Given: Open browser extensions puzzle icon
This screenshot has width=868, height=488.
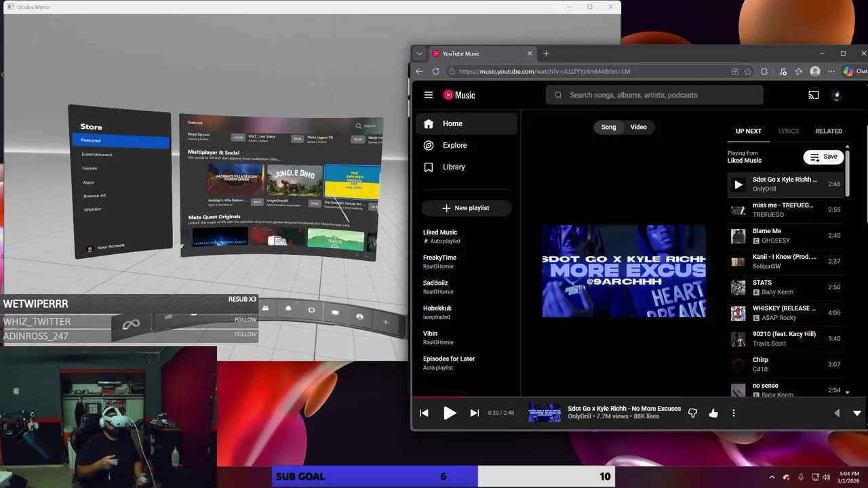Looking at the screenshot, I should 764,71.
